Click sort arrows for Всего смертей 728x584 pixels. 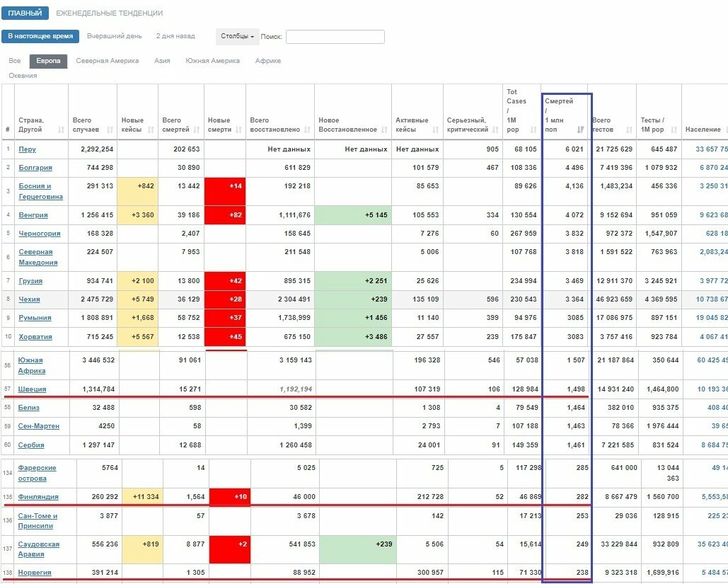click(x=197, y=130)
